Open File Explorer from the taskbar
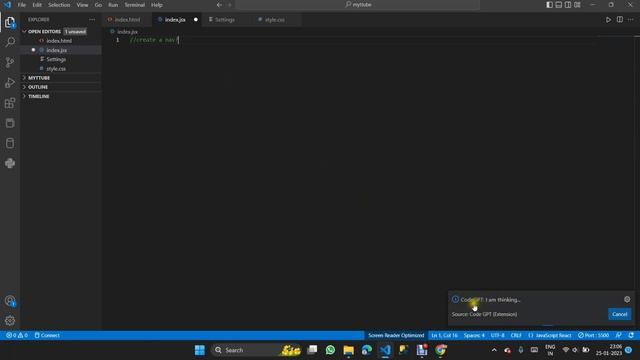Image resolution: width=640 pixels, height=360 pixels. click(x=349, y=350)
